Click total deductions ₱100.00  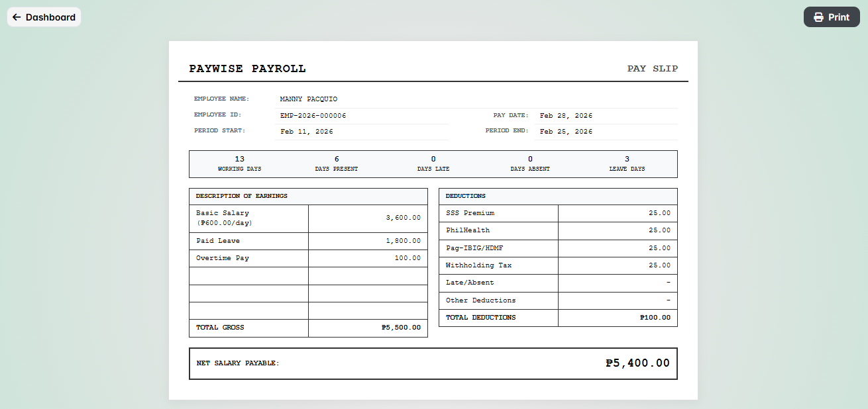click(x=655, y=318)
